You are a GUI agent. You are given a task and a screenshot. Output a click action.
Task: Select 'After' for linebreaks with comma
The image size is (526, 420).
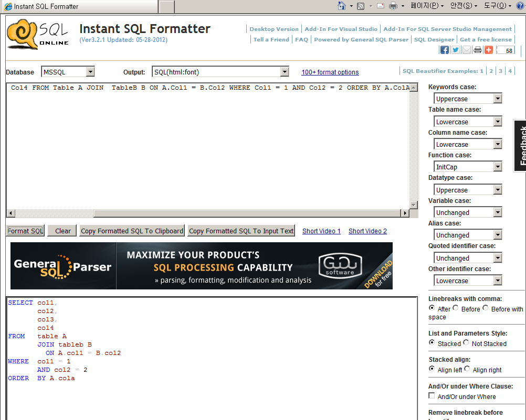(x=432, y=308)
